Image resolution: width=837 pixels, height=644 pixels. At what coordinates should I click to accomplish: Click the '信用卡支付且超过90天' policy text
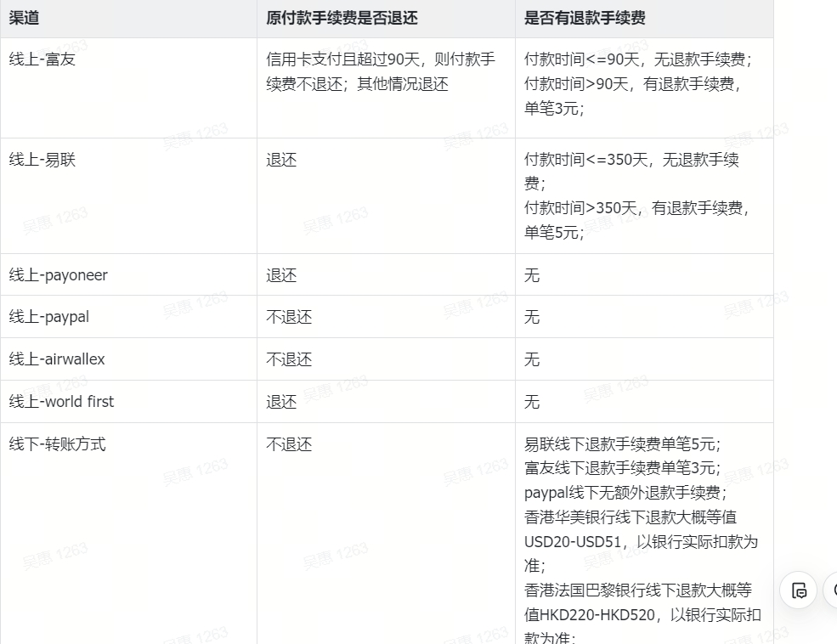(342, 59)
